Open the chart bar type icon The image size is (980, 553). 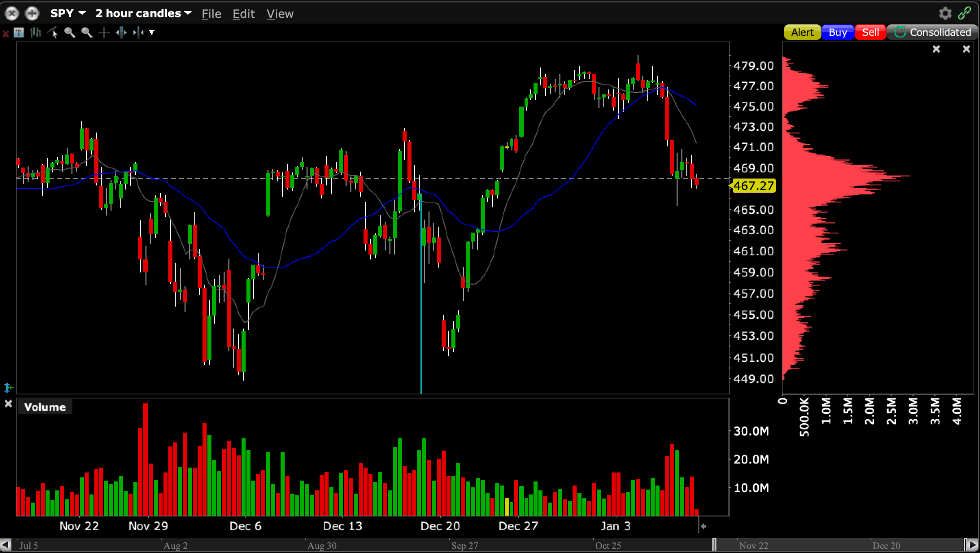click(36, 33)
